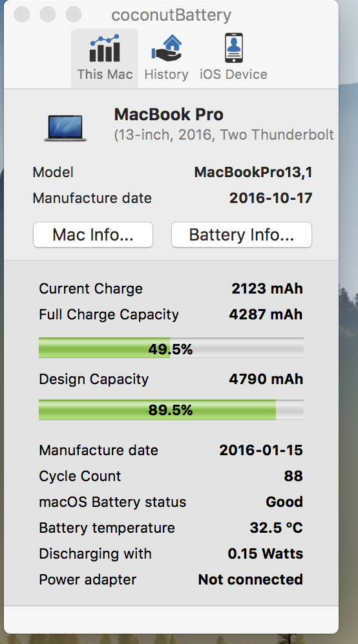Click the Full Charge Capacity 4287 mAh value
Viewport: 358px width, 644px height.
(x=266, y=315)
